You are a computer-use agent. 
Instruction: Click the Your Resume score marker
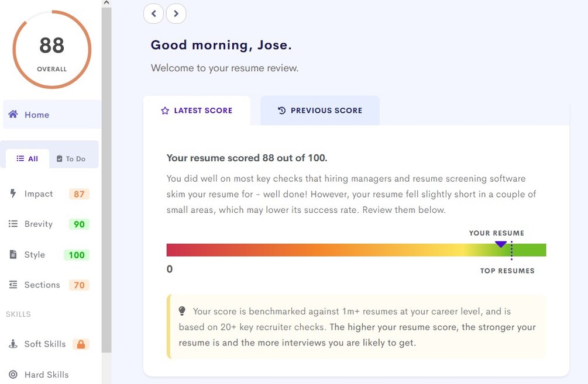(x=501, y=244)
